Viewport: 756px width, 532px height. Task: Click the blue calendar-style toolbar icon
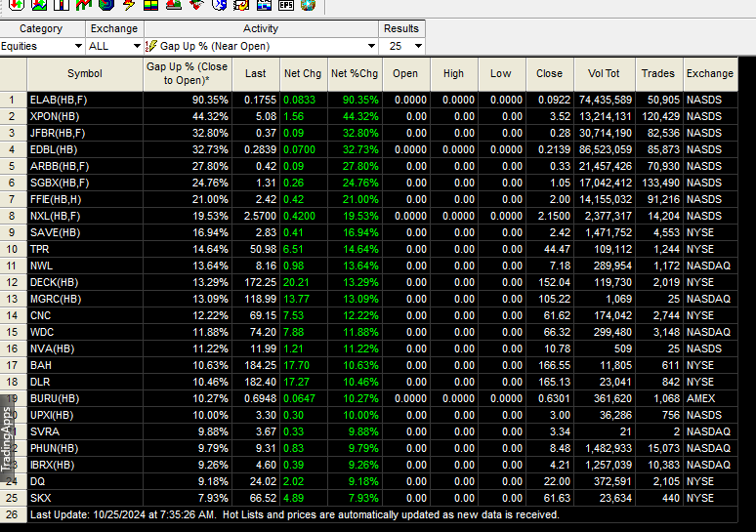click(x=264, y=5)
